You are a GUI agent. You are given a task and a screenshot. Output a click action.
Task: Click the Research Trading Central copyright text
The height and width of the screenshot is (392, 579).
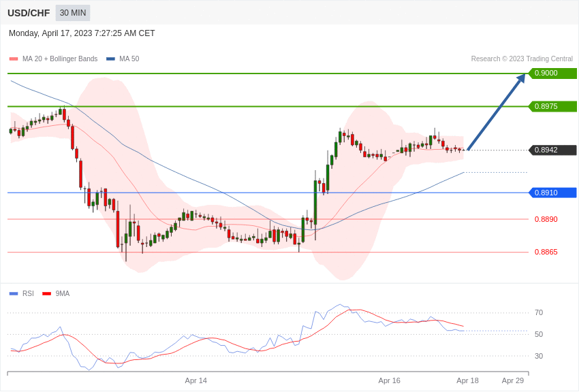coord(522,59)
